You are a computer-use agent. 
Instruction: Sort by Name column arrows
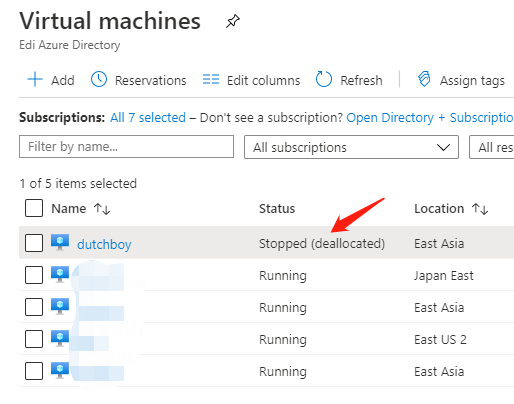102,209
